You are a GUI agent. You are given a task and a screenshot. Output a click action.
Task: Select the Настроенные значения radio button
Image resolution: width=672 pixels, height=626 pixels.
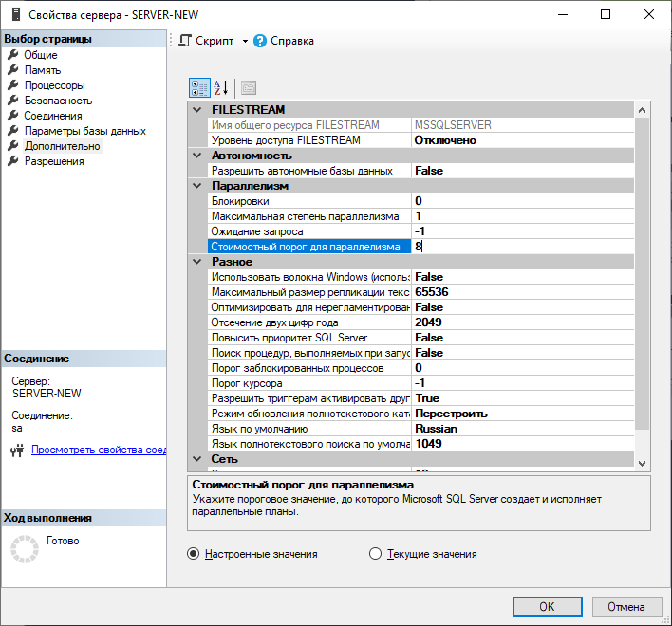coord(194,554)
